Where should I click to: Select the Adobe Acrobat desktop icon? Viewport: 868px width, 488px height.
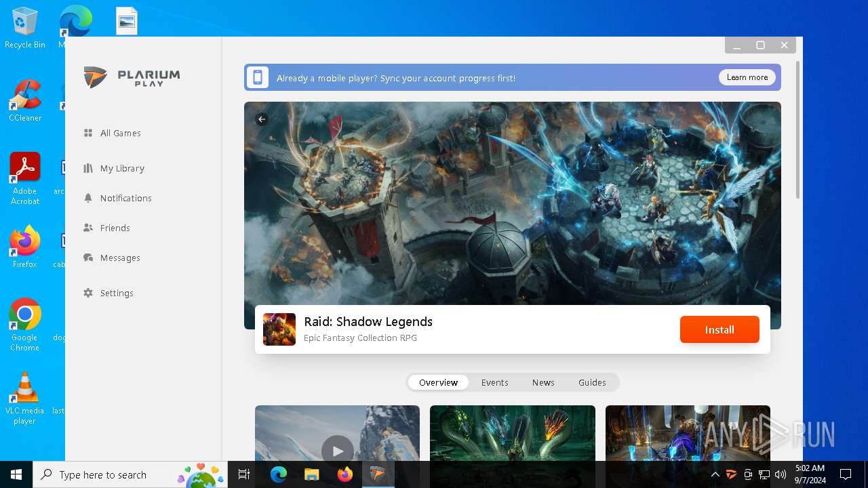pos(25,178)
